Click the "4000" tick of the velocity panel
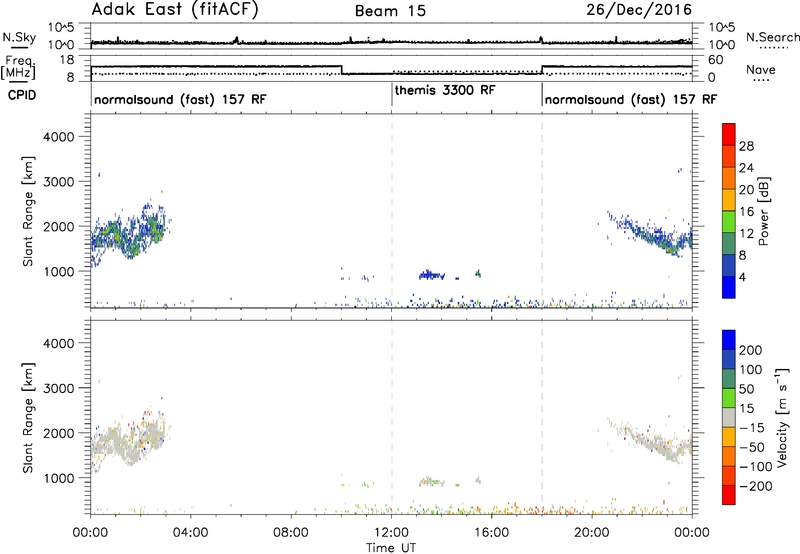 (x=59, y=343)
